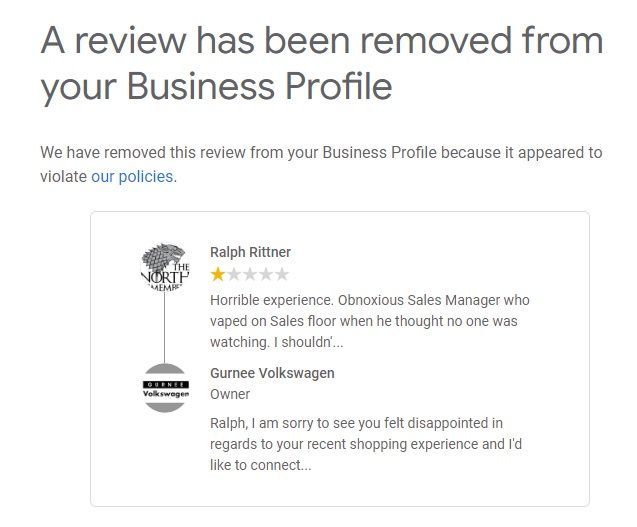Click the second gray star in the rating
The width and height of the screenshot is (637, 527).
(x=234, y=274)
